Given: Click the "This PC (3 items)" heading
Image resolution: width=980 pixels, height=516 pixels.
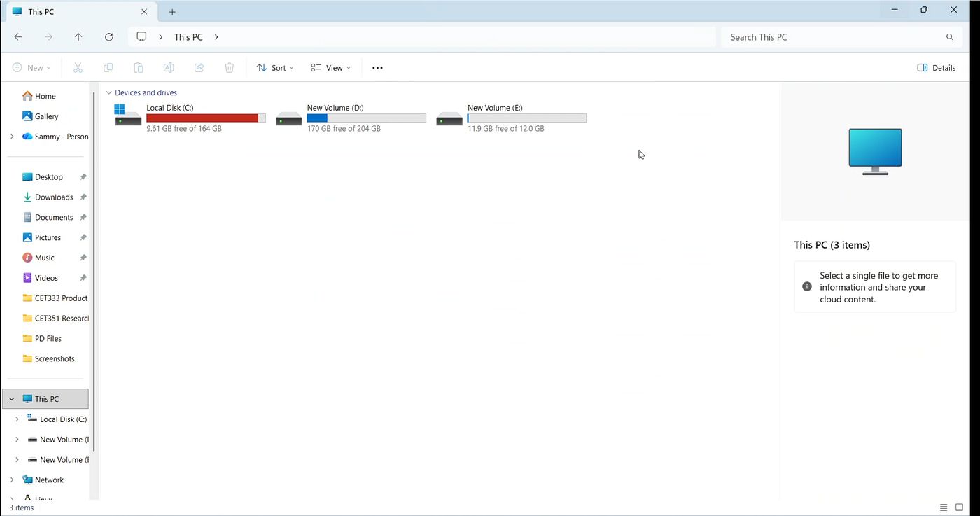Looking at the screenshot, I should pos(832,245).
